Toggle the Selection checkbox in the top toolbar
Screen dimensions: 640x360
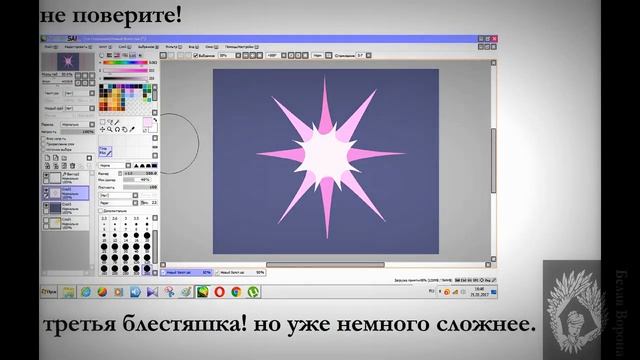tap(196, 55)
